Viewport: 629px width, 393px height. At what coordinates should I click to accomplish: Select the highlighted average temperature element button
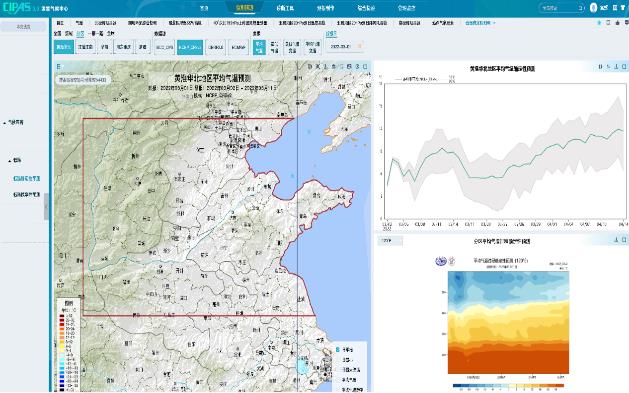click(x=259, y=47)
